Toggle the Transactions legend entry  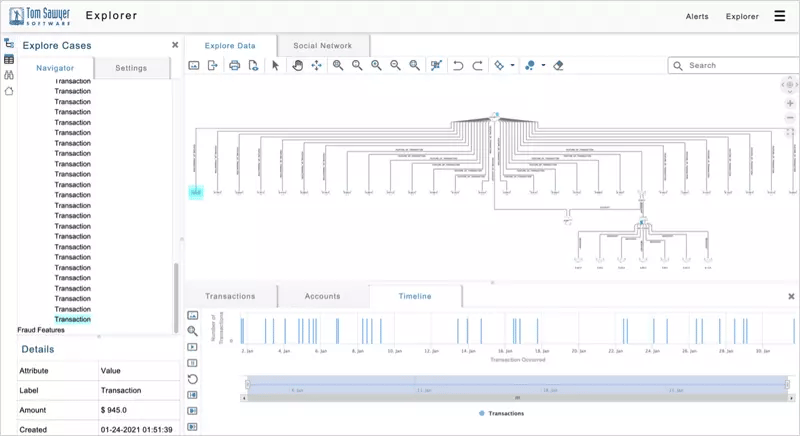[x=502, y=414]
